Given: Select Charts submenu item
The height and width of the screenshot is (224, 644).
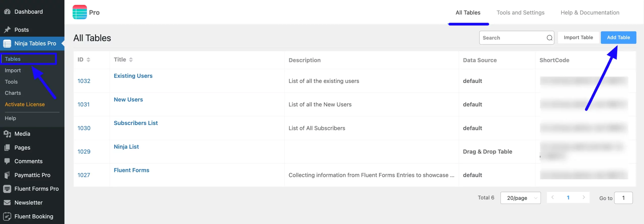Looking at the screenshot, I should 13,93.
